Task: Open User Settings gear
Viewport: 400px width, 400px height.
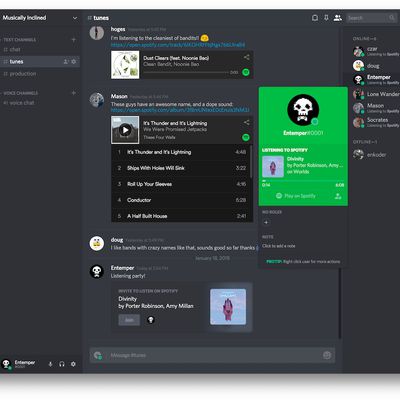Action: [73, 364]
